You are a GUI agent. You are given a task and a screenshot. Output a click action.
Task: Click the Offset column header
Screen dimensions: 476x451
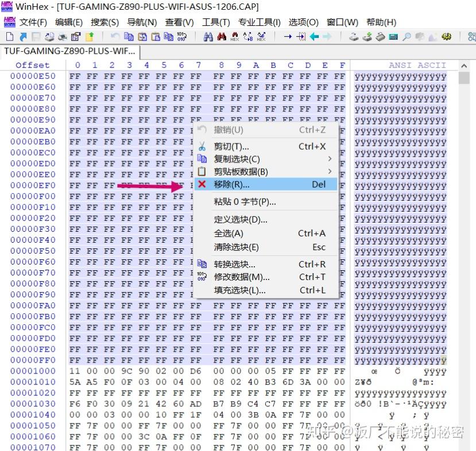tap(33, 65)
